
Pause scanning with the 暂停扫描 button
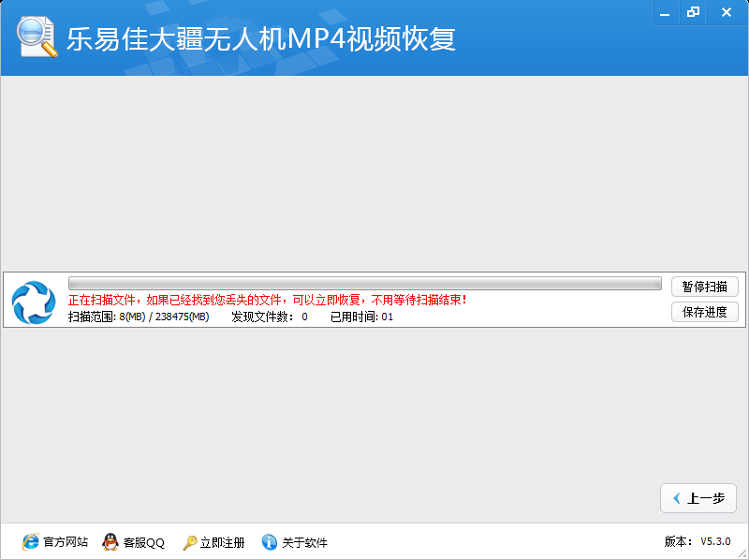tap(704, 287)
